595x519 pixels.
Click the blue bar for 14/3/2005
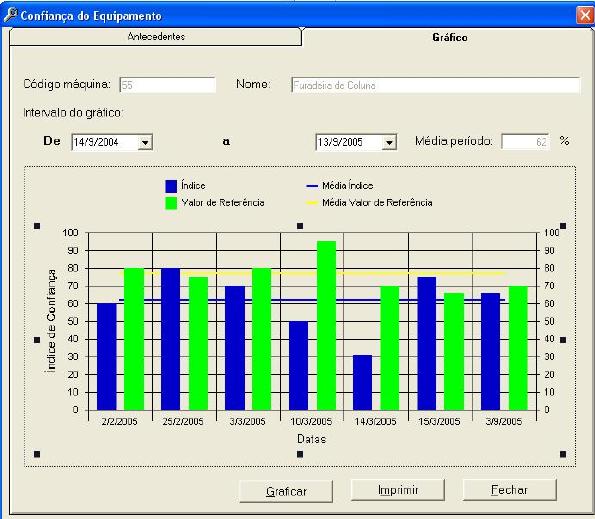362,382
